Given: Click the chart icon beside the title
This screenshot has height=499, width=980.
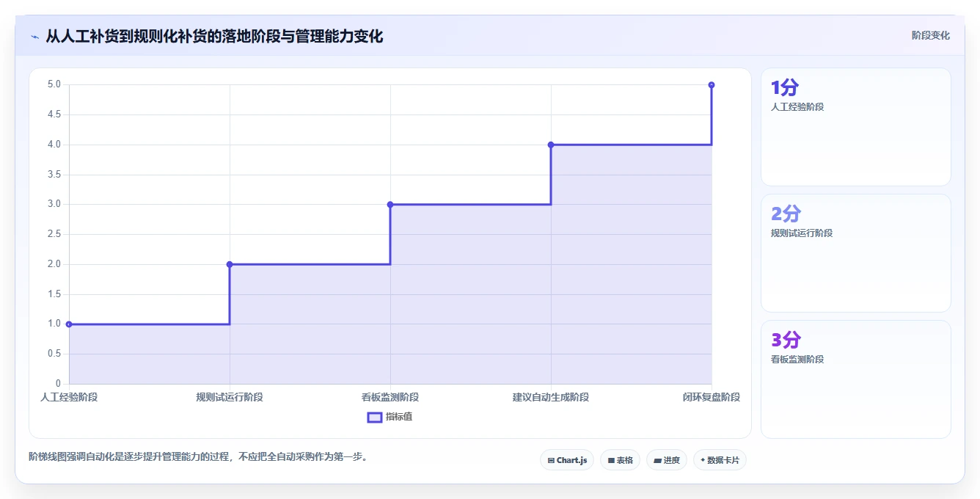Looking at the screenshot, I should tap(34, 37).
